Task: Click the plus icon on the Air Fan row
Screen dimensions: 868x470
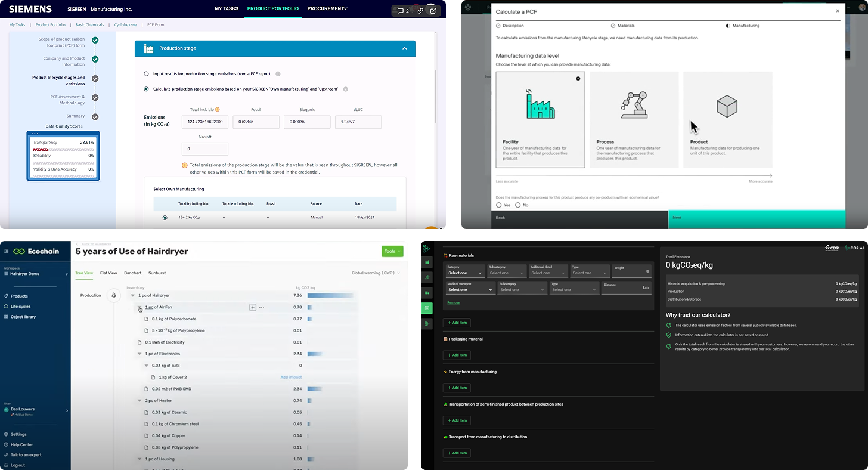Action: (x=253, y=307)
